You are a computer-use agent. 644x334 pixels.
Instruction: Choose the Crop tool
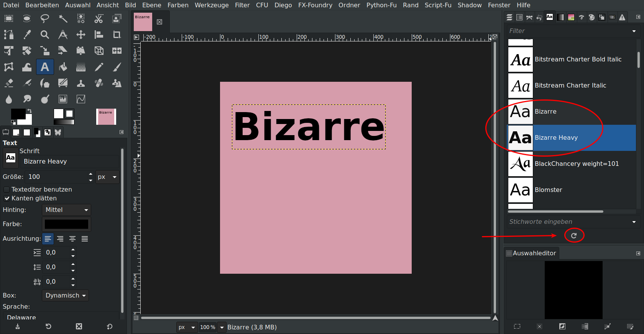click(x=117, y=35)
